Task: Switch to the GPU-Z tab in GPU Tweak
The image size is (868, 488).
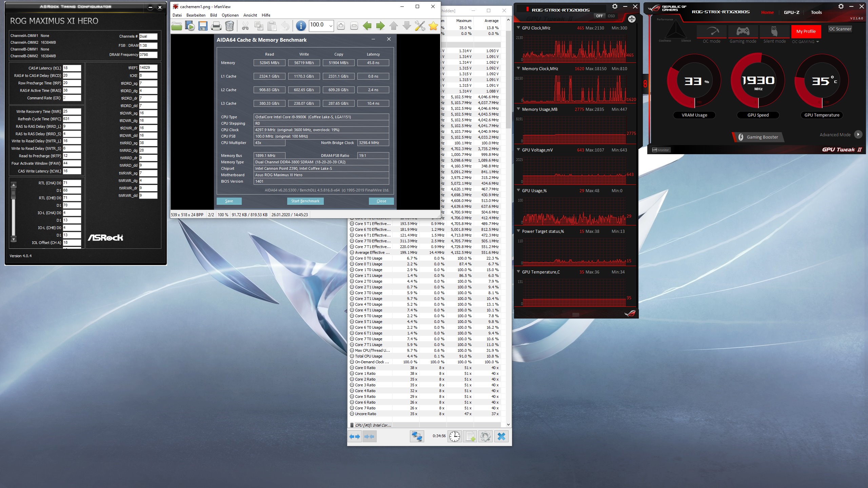Action: click(x=791, y=12)
